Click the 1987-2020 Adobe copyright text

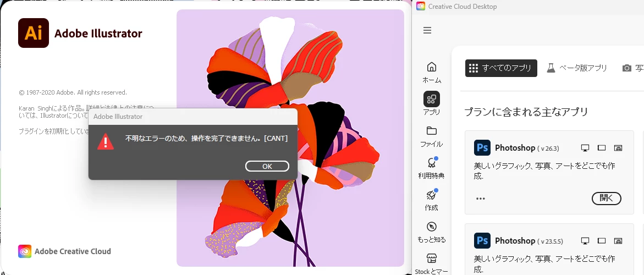pyautogui.click(x=73, y=92)
